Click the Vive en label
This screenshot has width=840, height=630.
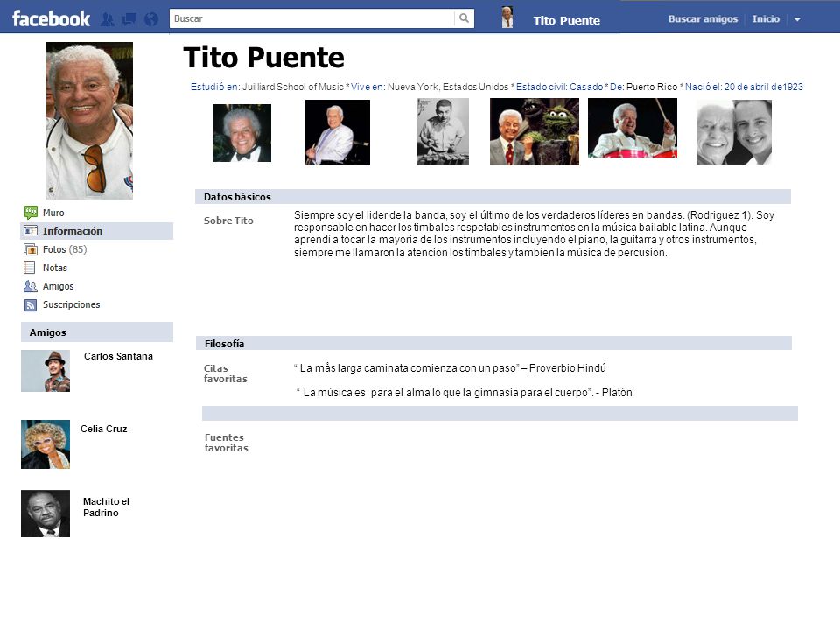coord(368,87)
